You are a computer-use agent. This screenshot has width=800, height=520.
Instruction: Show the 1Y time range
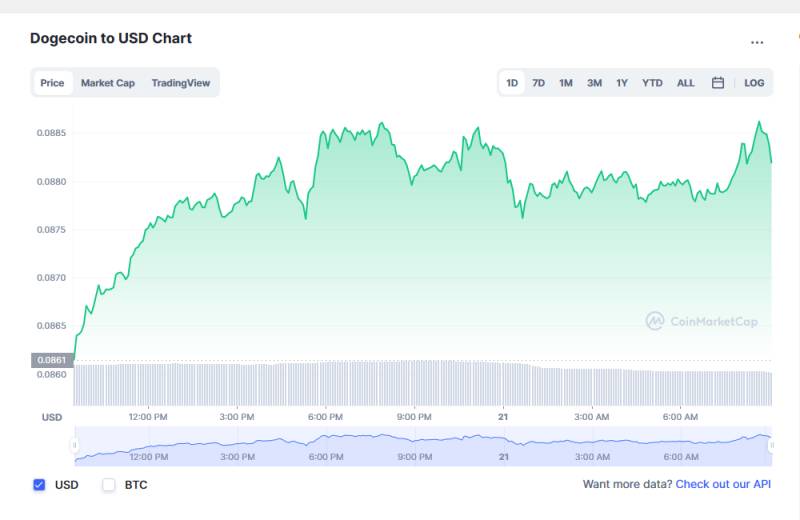pos(622,83)
